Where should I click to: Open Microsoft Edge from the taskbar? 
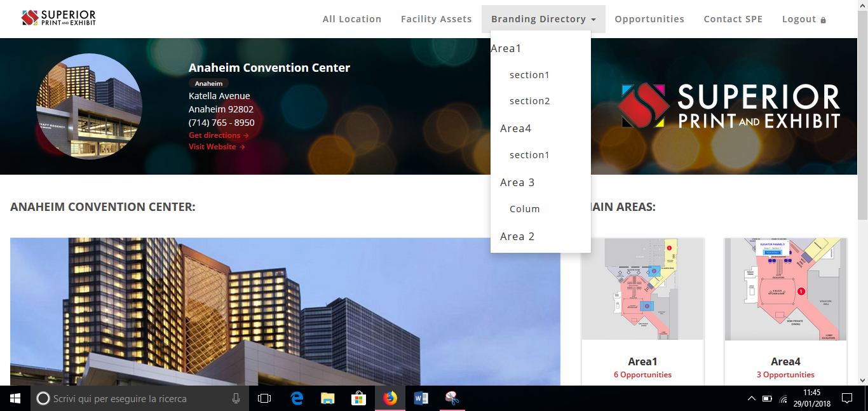[x=297, y=398]
